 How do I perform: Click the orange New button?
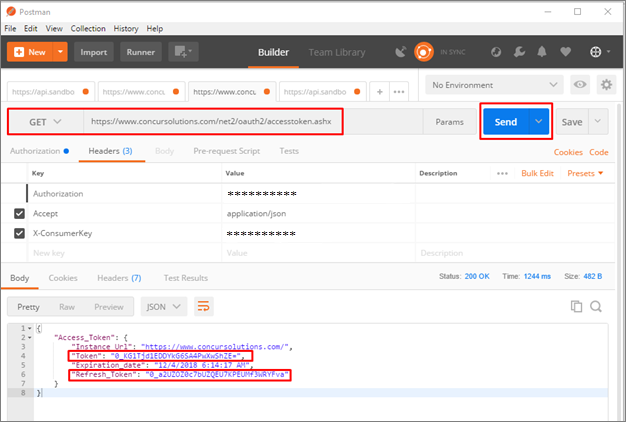click(30, 52)
